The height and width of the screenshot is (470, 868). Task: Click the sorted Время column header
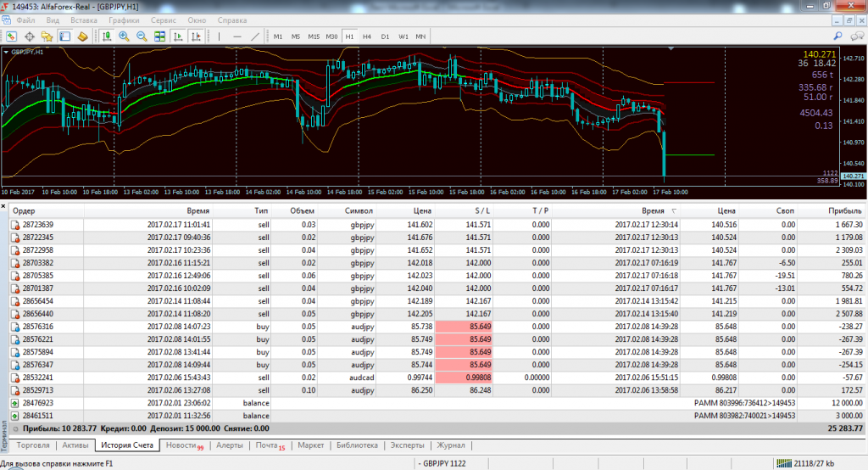pyautogui.click(x=654, y=210)
